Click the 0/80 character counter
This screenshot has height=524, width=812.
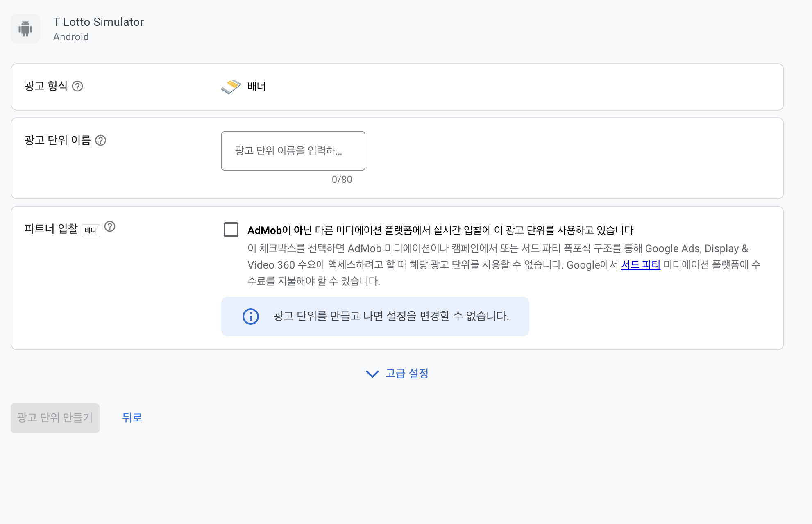click(342, 180)
